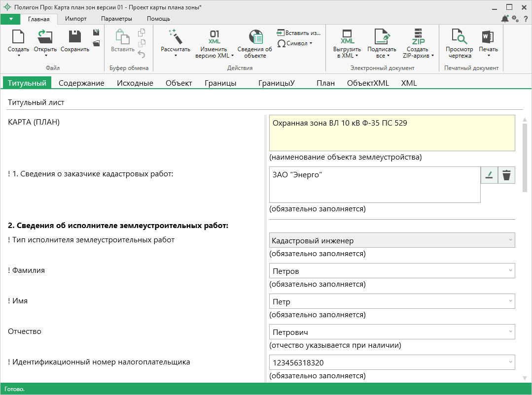Open the Параметры ribbon tab

[x=116, y=19]
